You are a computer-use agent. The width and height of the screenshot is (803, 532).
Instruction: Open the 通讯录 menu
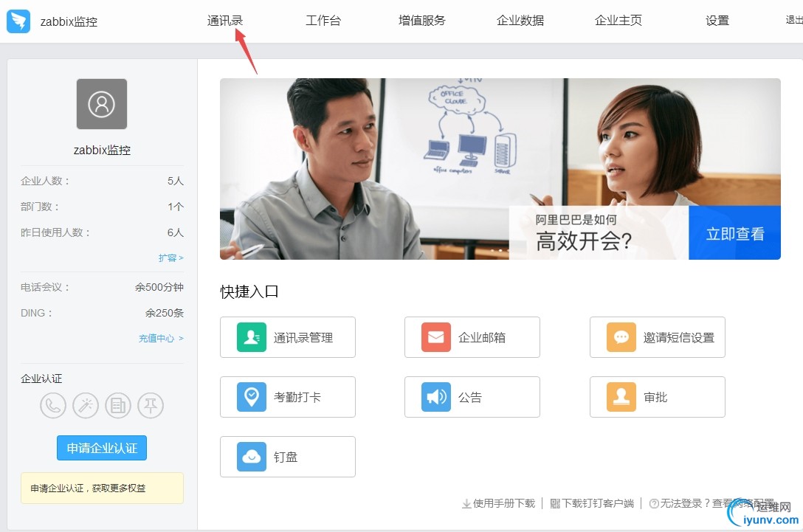point(225,21)
